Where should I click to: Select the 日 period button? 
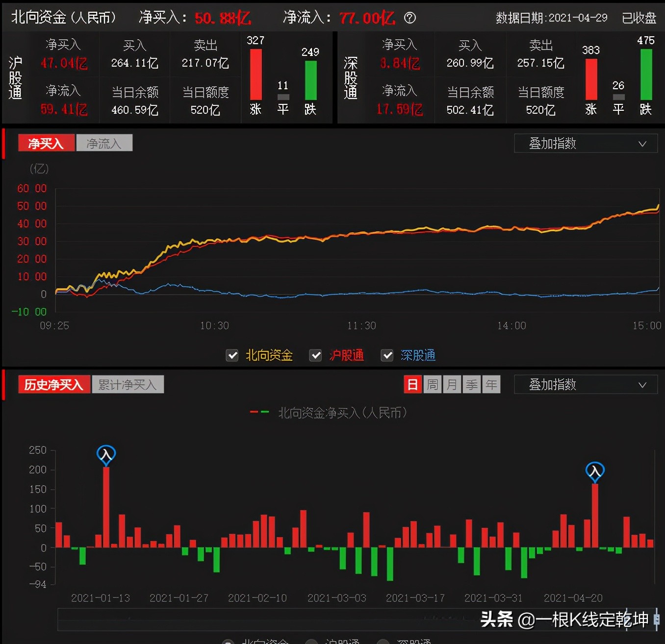(413, 385)
